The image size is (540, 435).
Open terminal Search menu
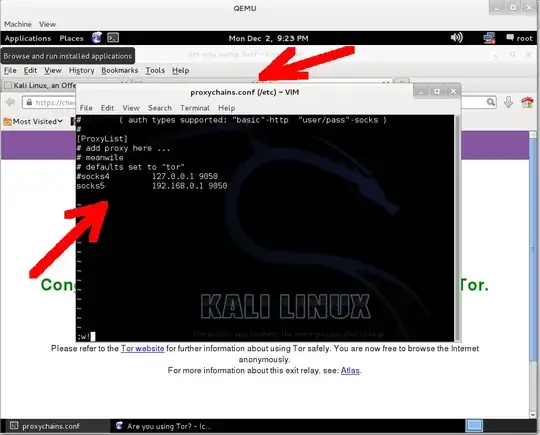tap(160, 108)
